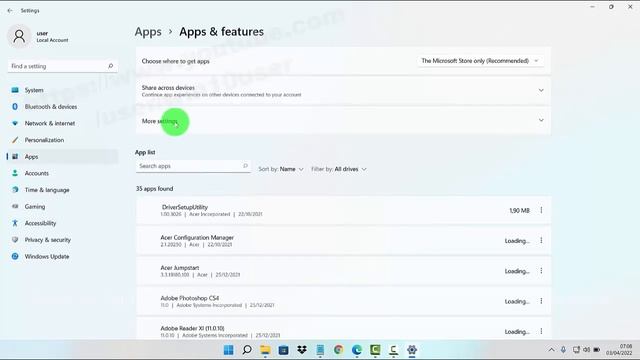Open options menu for Acer Jumpstart
This screenshot has width=640, height=360.
pos(541,271)
